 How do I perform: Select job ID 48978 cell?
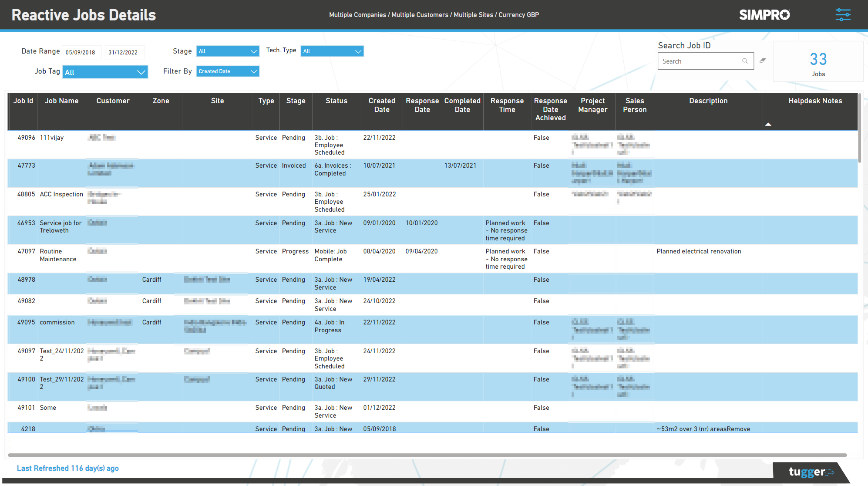click(27, 280)
